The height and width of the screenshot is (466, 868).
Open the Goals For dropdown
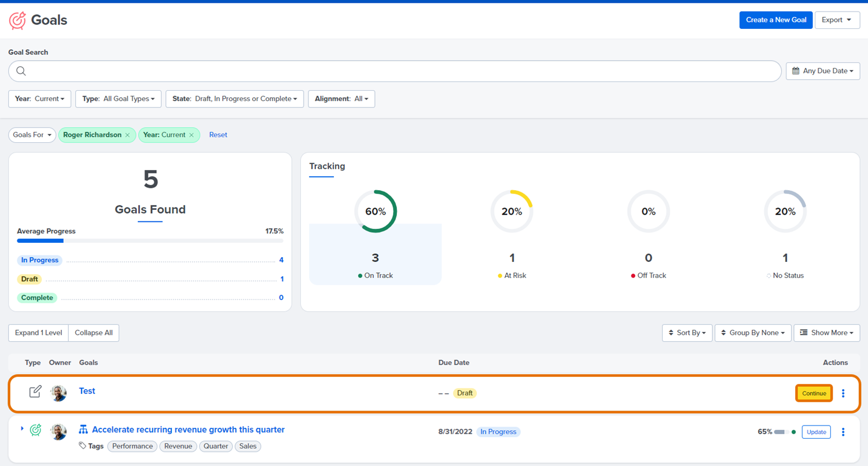coord(32,135)
